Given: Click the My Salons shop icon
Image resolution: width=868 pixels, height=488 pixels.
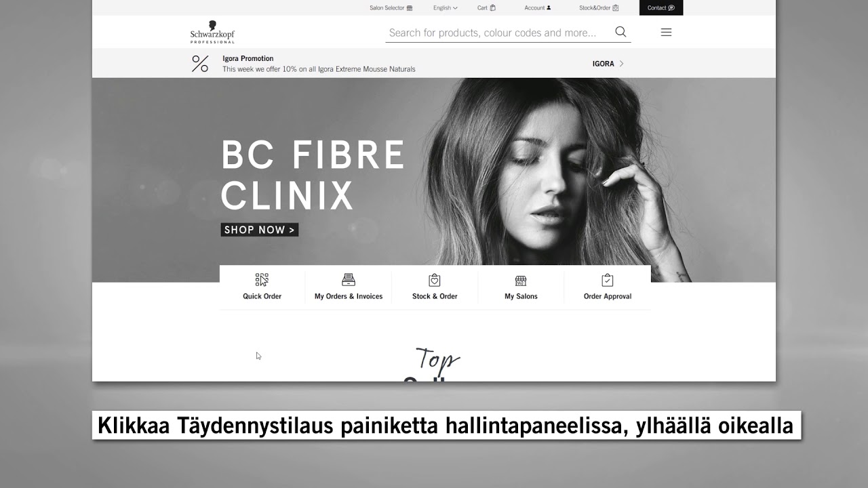Looking at the screenshot, I should [521, 280].
